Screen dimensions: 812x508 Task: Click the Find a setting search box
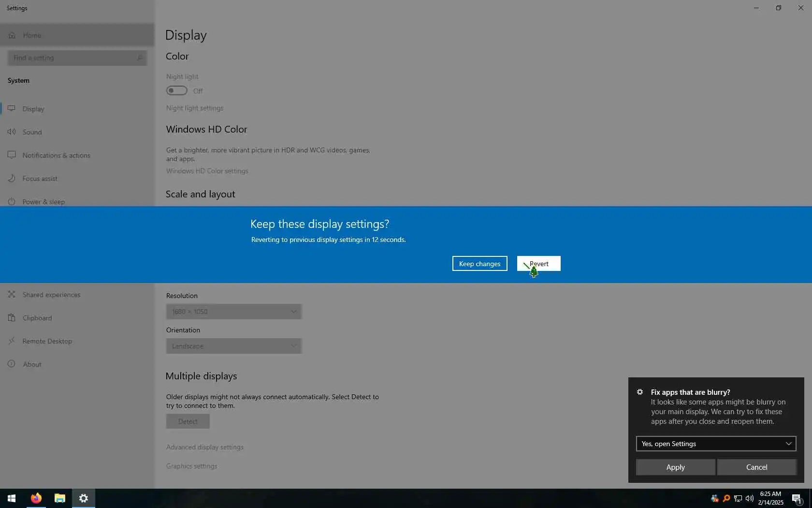pos(77,58)
